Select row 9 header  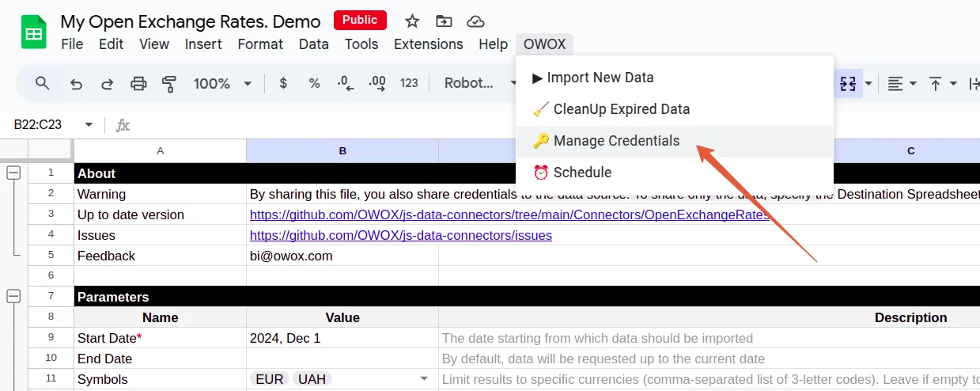coord(51,338)
